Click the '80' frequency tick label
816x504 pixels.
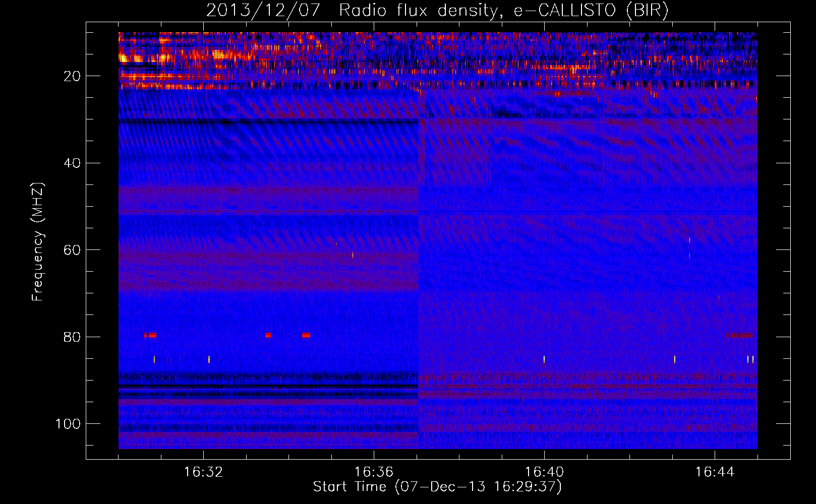click(72, 337)
